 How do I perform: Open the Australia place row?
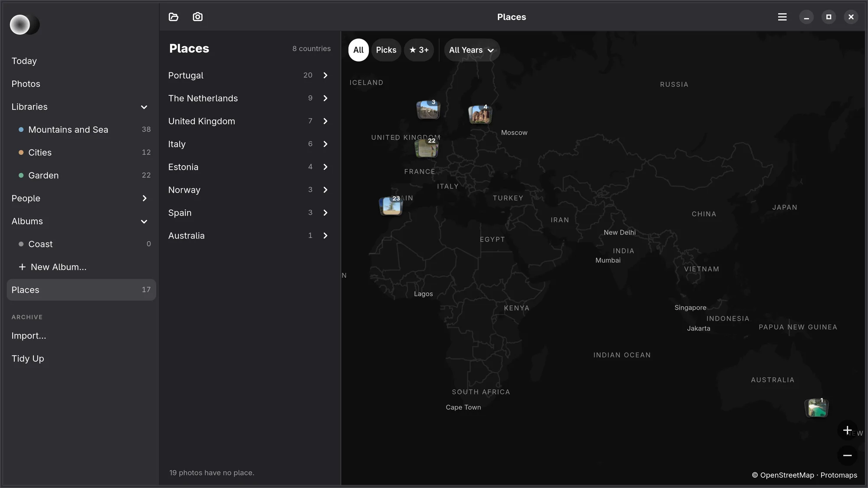(250, 236)
